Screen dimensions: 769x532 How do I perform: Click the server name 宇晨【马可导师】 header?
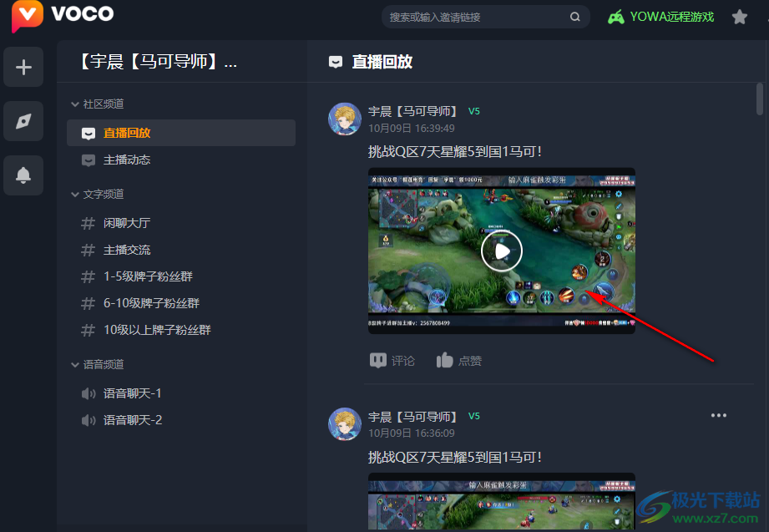pos(158,62)
